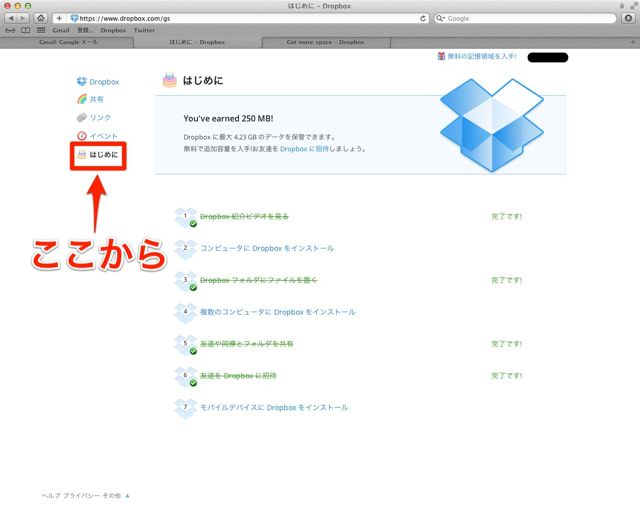The height and width of the screenshot is (506, 640).
Task: Click the step 5 completed box icon
Action: point(185,344)
